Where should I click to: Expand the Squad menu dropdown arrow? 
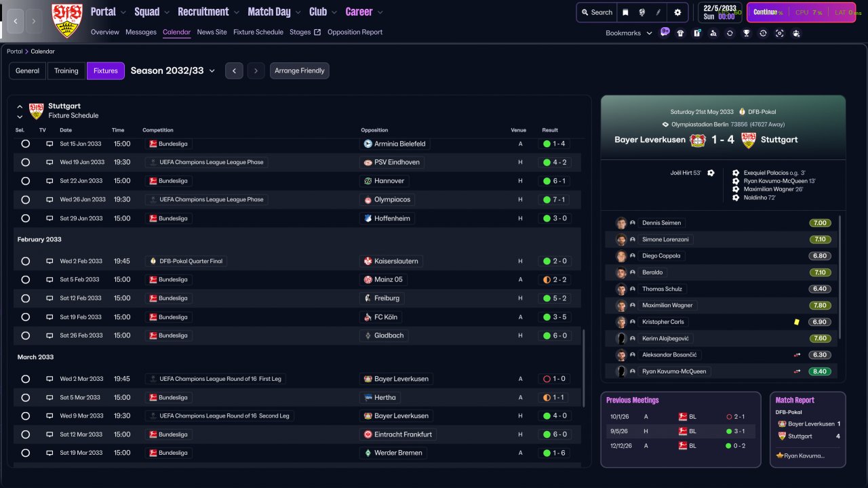pyautogui.click(x=166, y=12)
